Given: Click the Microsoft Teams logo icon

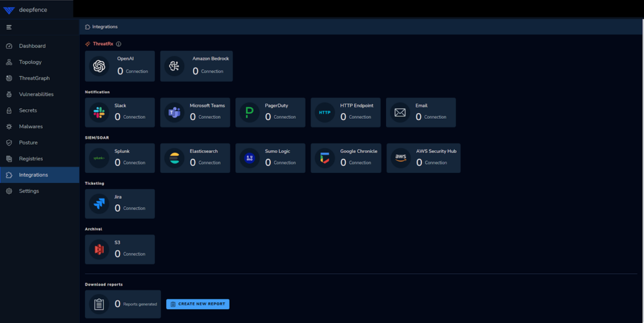Looking at the screenshot, I should [x=174, y=112].
